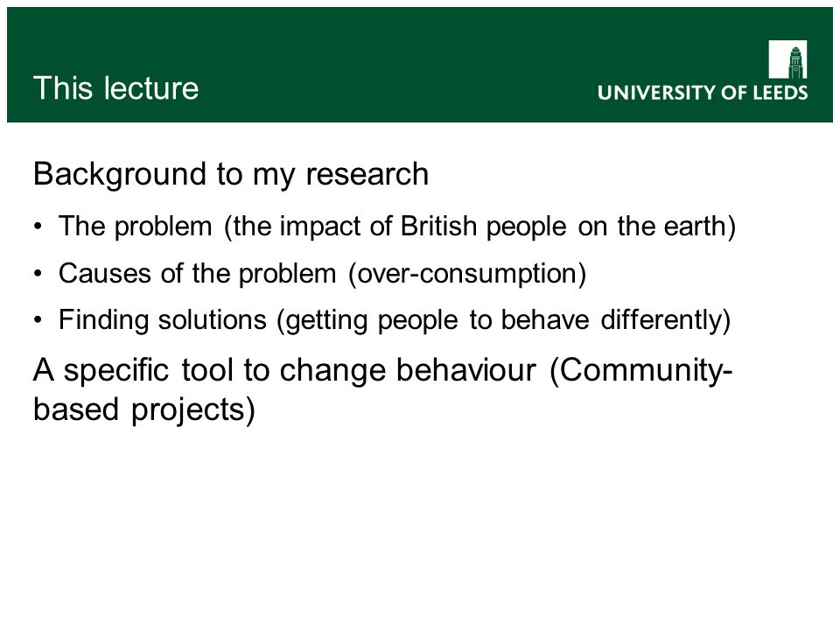Click the word 'differently)' in third bullet
Image resolution: width=840 pixels, height=630 pixels.
[x=666, y=320]
